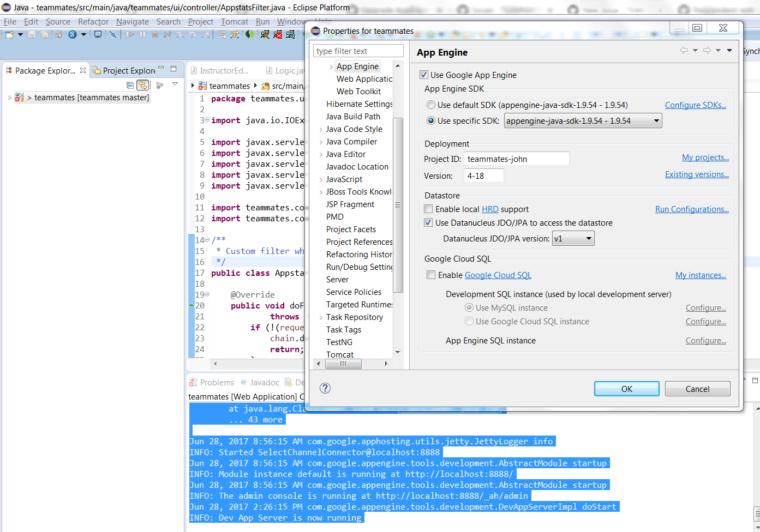
Task: Open the Existing versions link
Action: [x=697, y=174]
